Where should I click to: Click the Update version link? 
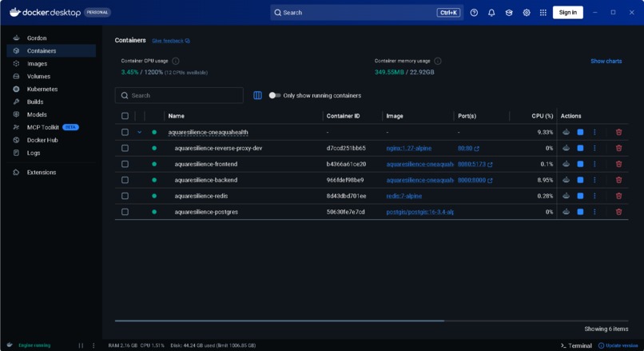(x=618, y=345)
